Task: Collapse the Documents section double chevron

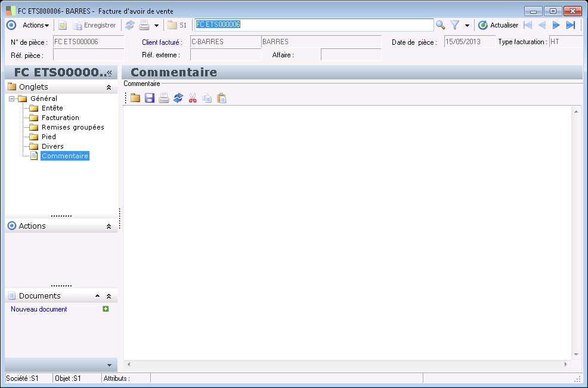Action: (x=109, y=296)
